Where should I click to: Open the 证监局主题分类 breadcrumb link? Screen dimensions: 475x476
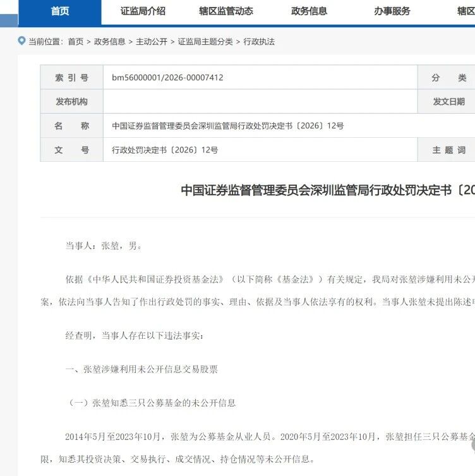[x=205, y=42]
